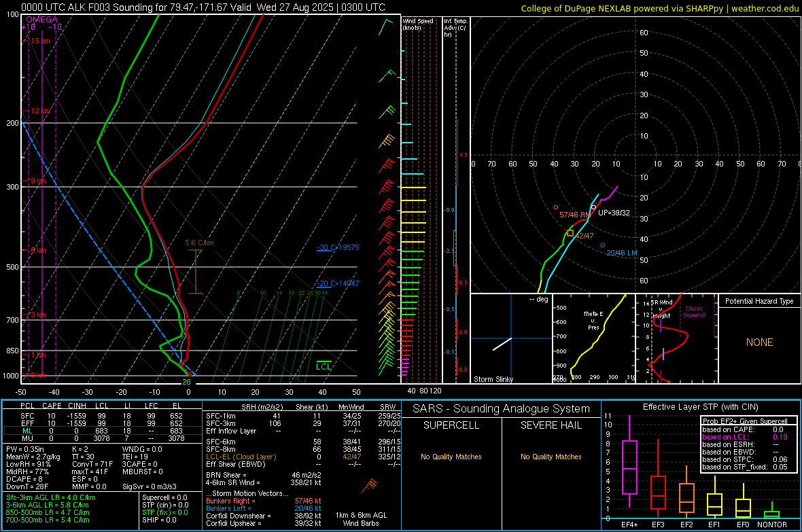
Task: Click '700-500mb LR = 5.4 C/km'
Action: tap(48, 520)
